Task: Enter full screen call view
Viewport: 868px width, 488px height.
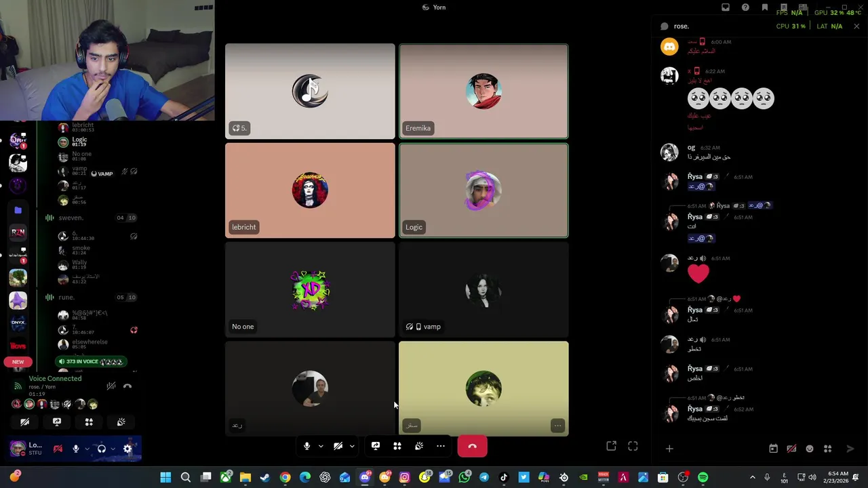Action: (x=633, y=446)
